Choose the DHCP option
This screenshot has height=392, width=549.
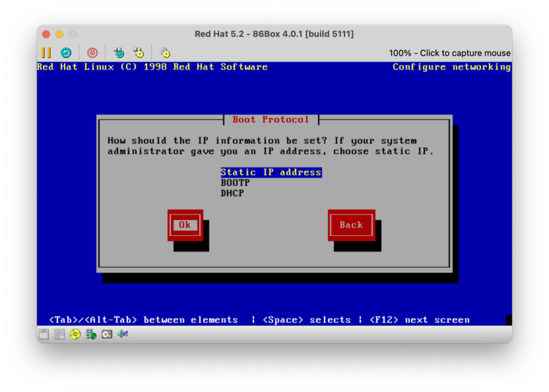click(x=232, y=193)
